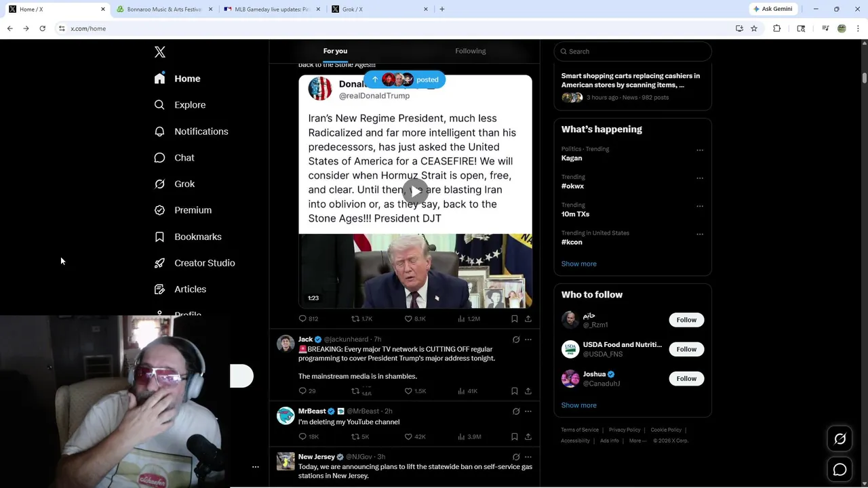Open the browser extensions puzzle icon

pos(777,28)
